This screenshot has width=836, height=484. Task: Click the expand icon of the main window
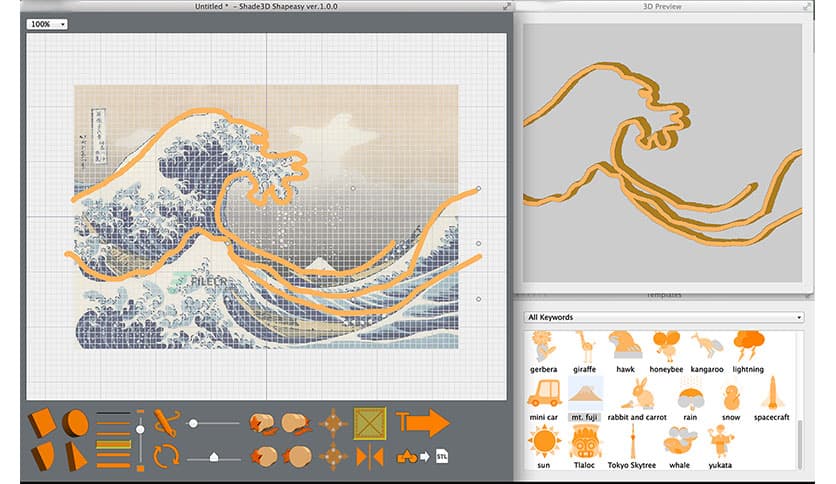click(x=507, y=6)
